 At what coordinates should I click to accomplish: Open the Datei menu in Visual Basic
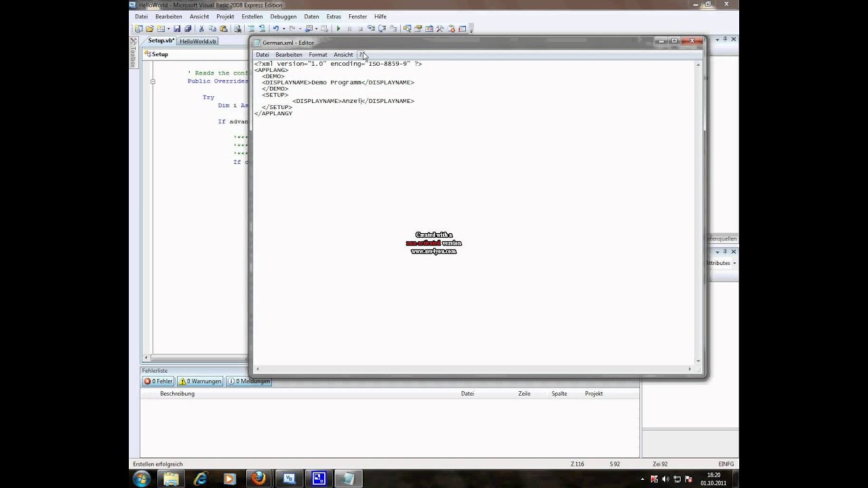pos(141,16)
